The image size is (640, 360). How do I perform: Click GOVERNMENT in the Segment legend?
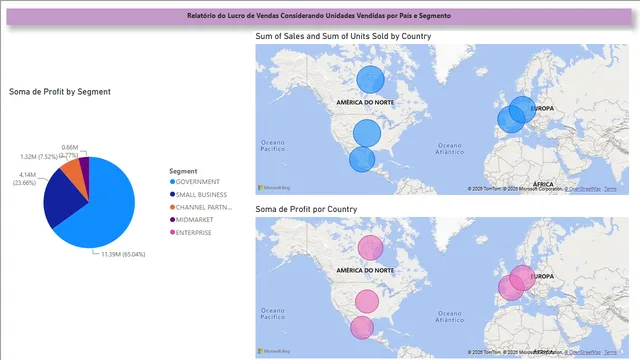pos(195,182)
